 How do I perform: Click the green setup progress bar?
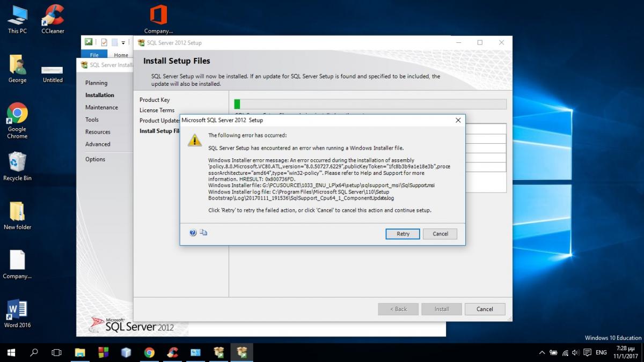point(237,104)
